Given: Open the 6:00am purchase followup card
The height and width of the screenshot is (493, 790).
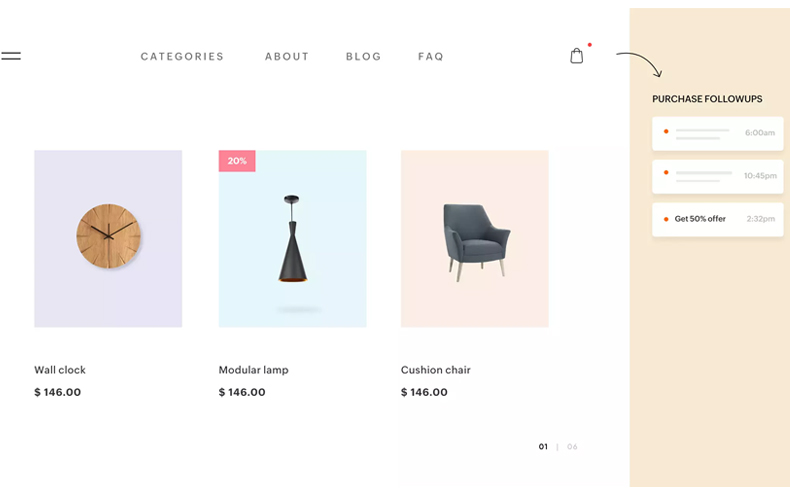Looking at the screenshot, I should point(717,133).
